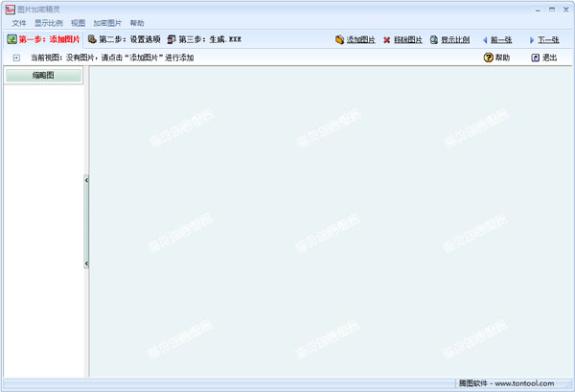Screen dimensions: 575x392
Task: Click the 显示比例 magnifier icon
Action: pyautogui.click(x=434, y=39)
